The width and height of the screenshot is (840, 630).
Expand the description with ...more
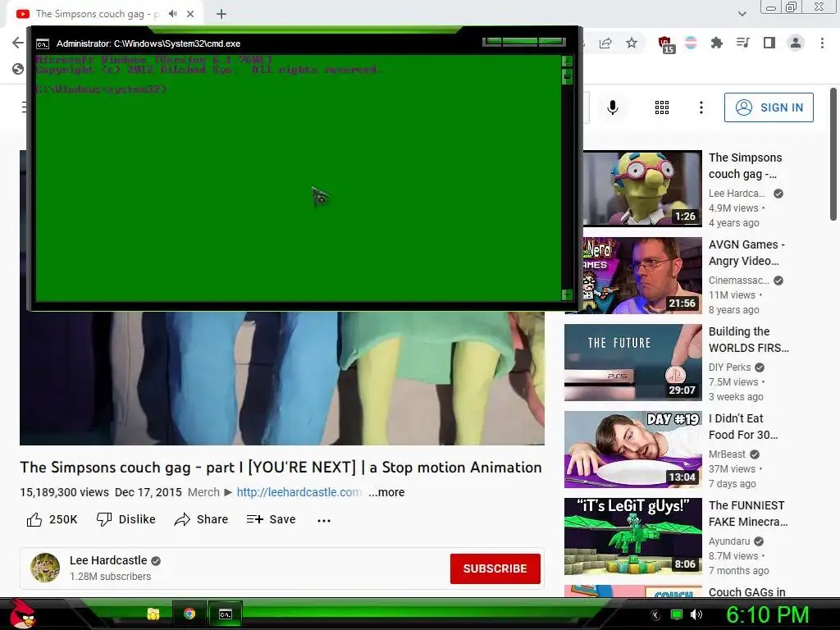[x=386, y=492]
